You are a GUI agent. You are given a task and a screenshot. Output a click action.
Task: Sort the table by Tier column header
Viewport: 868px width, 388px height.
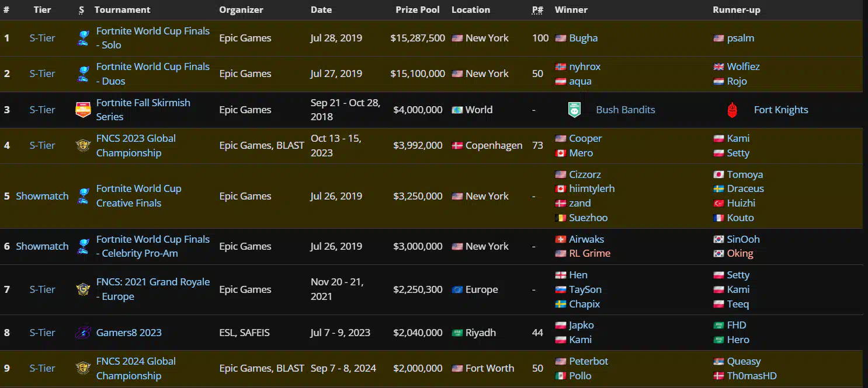point(43,10)
